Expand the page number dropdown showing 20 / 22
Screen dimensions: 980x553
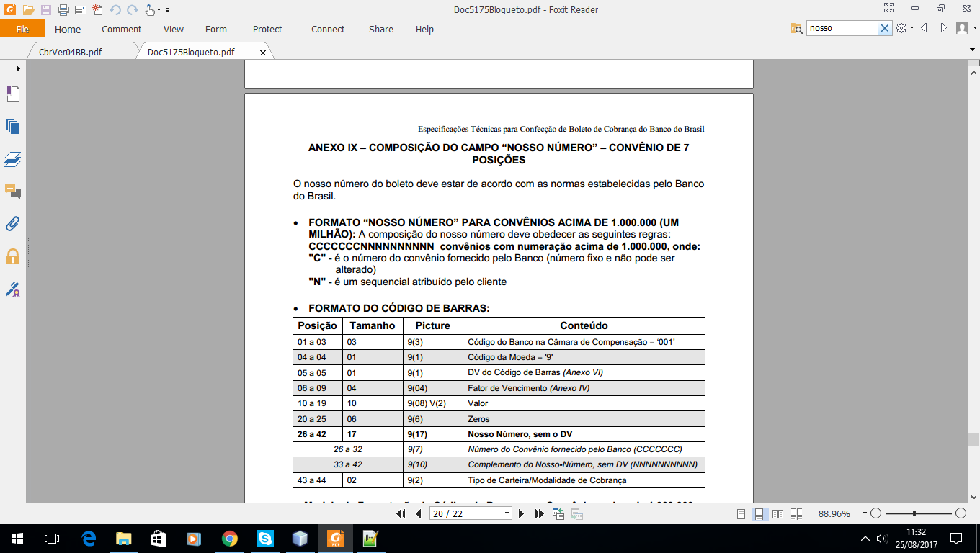click(505, 513)
